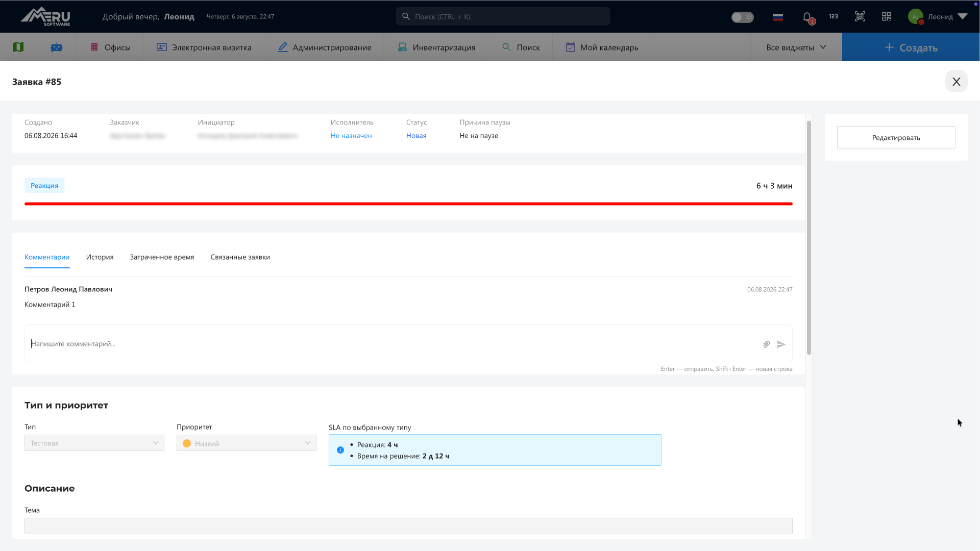
Task: Click the vertical scrollbar of request panel
Action: (x=809, y=238)
